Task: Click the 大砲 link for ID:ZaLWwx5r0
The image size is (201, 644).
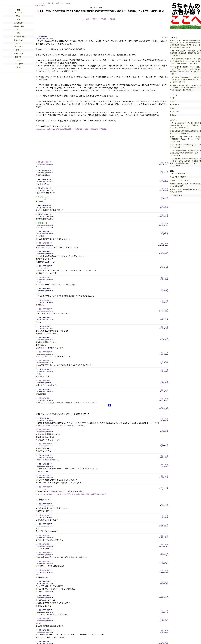Action: 167,163
